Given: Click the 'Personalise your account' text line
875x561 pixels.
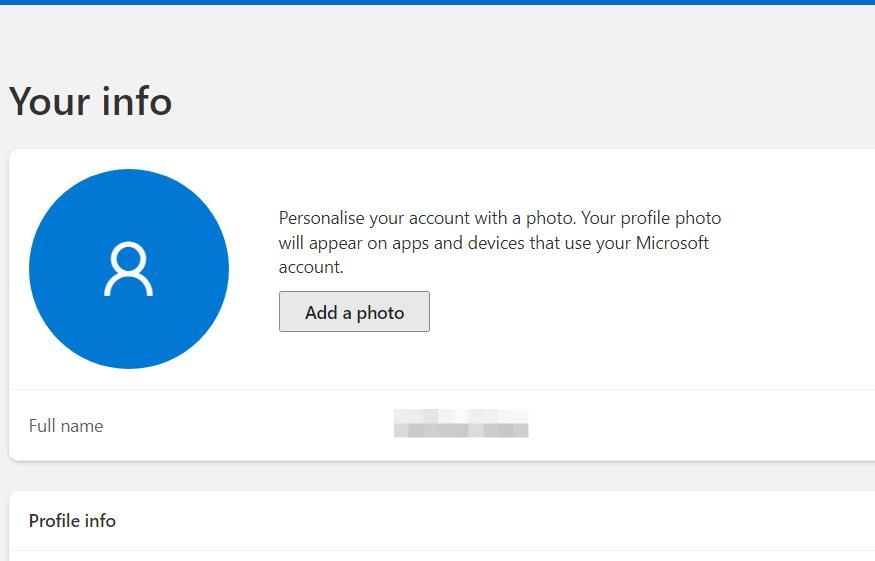Looking at the screenshot, I should click(499, 218).
